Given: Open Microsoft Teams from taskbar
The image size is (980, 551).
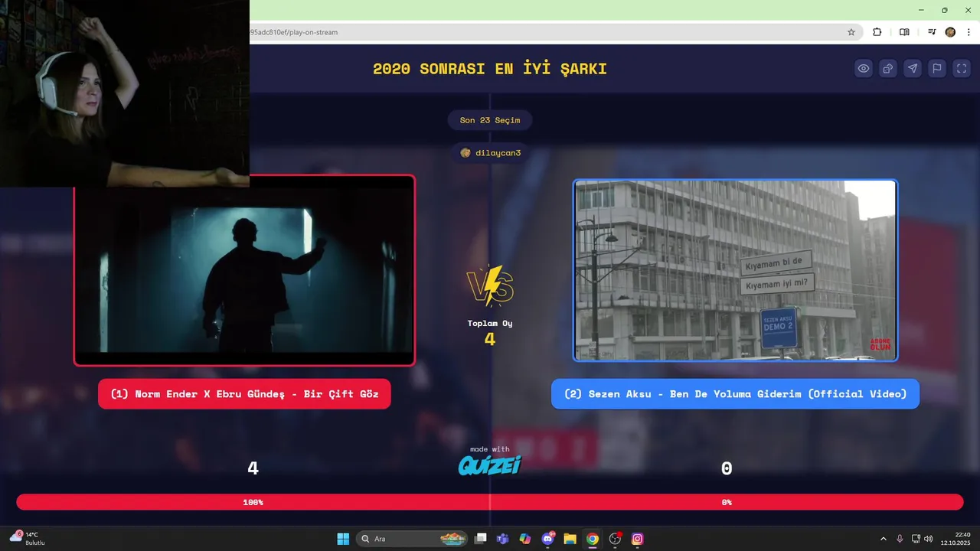Looking at the screenshot, I should click(502, 539).
